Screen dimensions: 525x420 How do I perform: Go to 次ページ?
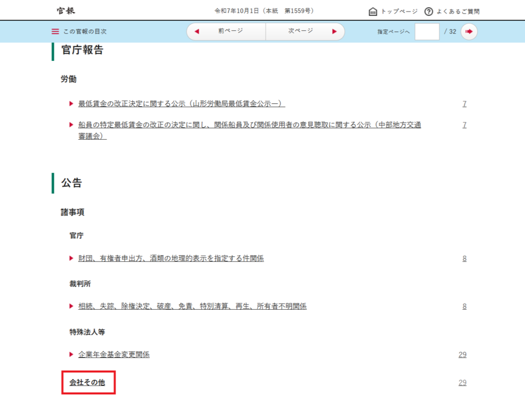pos(305,31)
